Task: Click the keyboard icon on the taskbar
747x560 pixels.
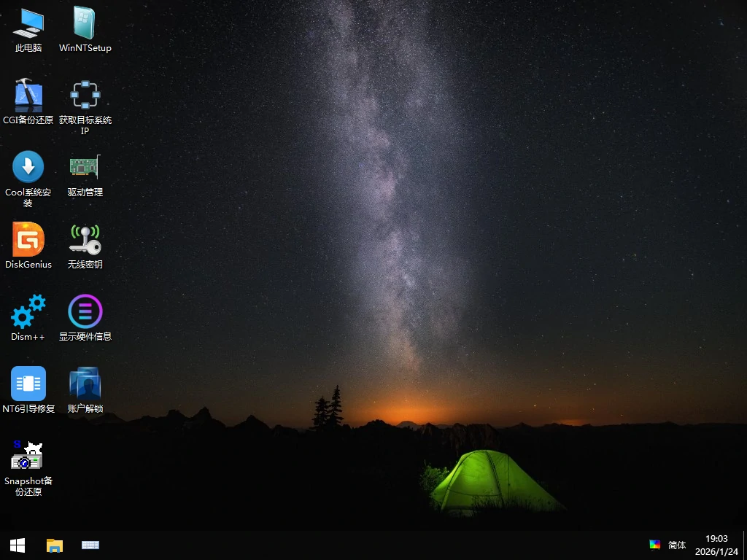Action: 90,545
